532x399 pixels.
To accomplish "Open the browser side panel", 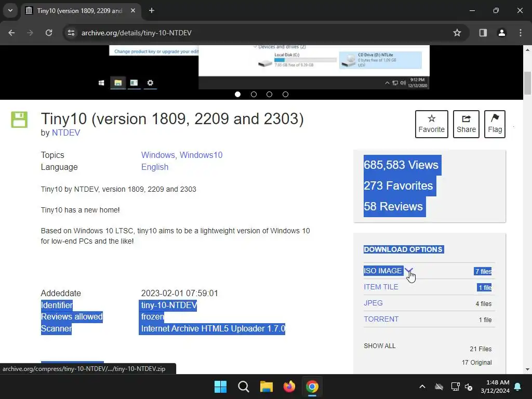I will point(483,33).
